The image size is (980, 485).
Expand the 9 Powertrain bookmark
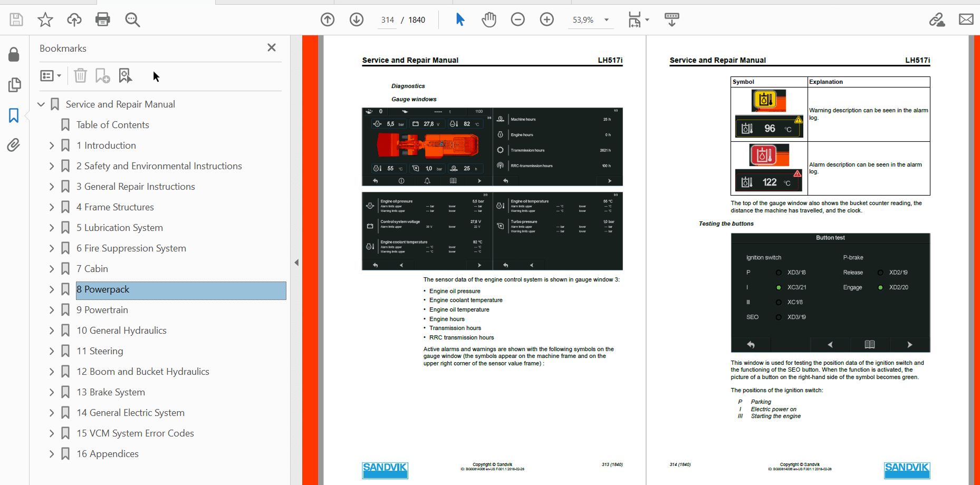point(52,310)
